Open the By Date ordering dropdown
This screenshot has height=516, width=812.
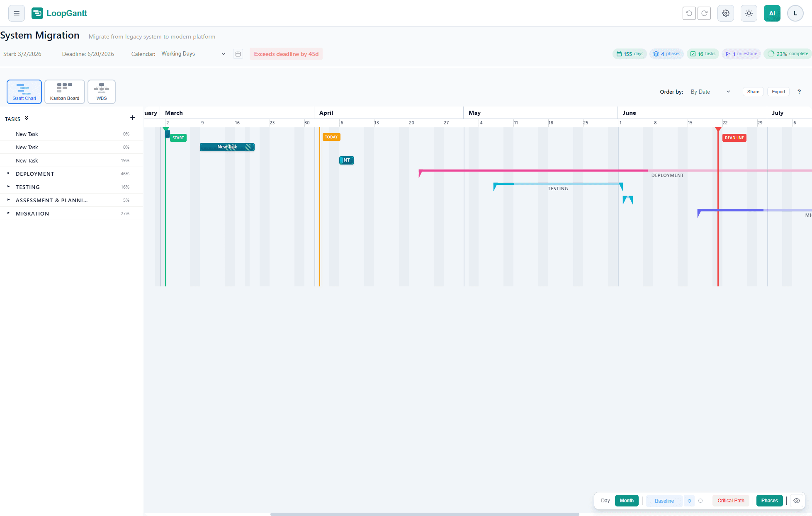[710, 92]
